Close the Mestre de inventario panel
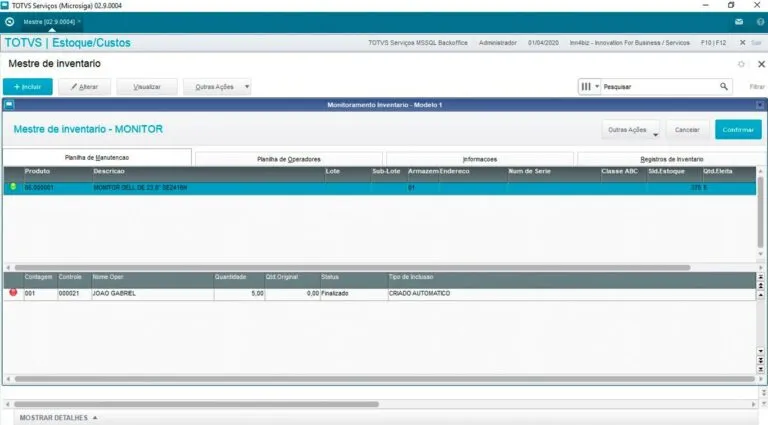The height and width of the screenshot is (425, 768). 757,64
